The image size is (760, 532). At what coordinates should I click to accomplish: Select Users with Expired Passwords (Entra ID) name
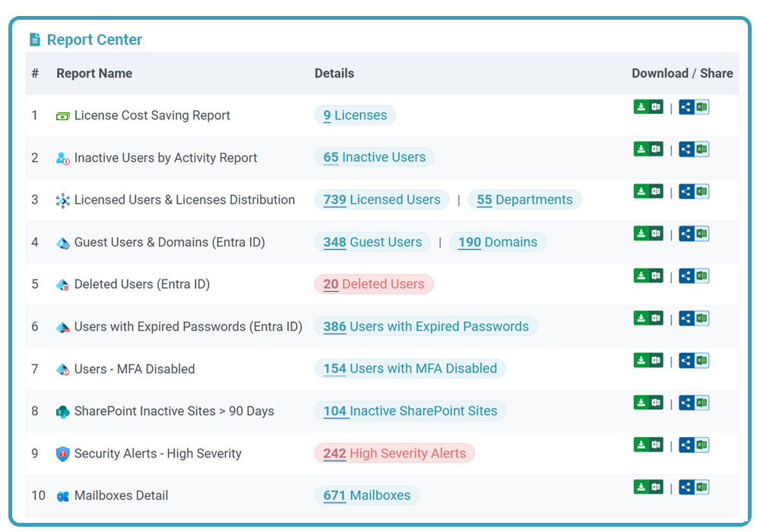click(188, 327)
